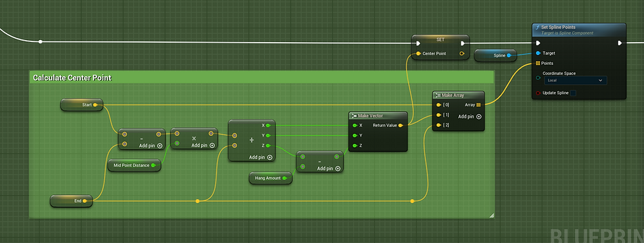The height and width of the screenshot is (243, 644).
Task: Click the vector subtract node's top input pin
Action: coord(124,134)
